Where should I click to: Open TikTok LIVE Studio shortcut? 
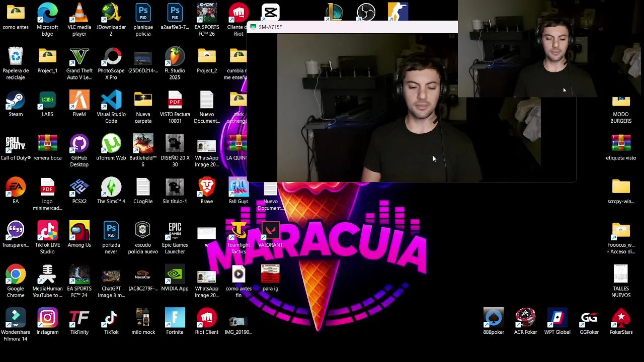[x=47, y=237]
